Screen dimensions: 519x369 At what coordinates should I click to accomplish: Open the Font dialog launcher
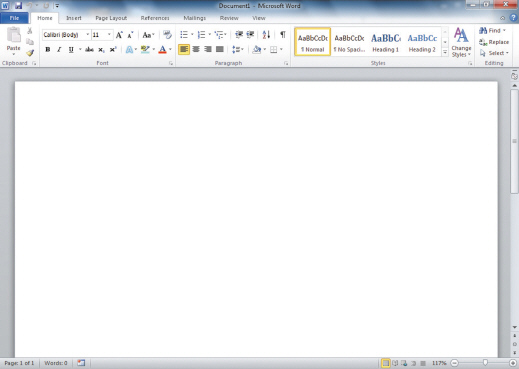pos(171,63)
